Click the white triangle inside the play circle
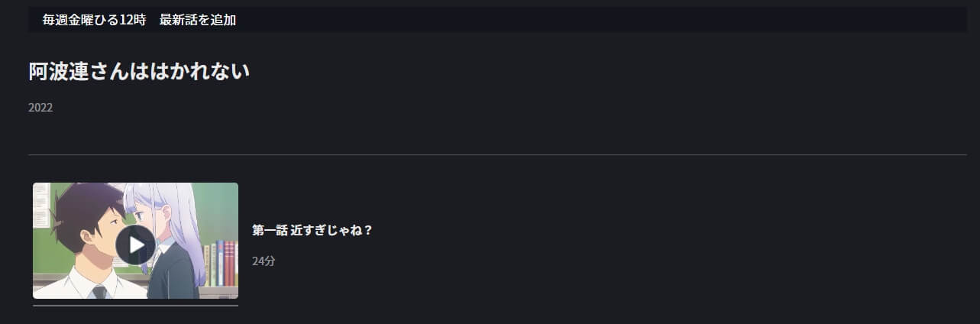Screen dimensions: 980x324 click(137, 245)
